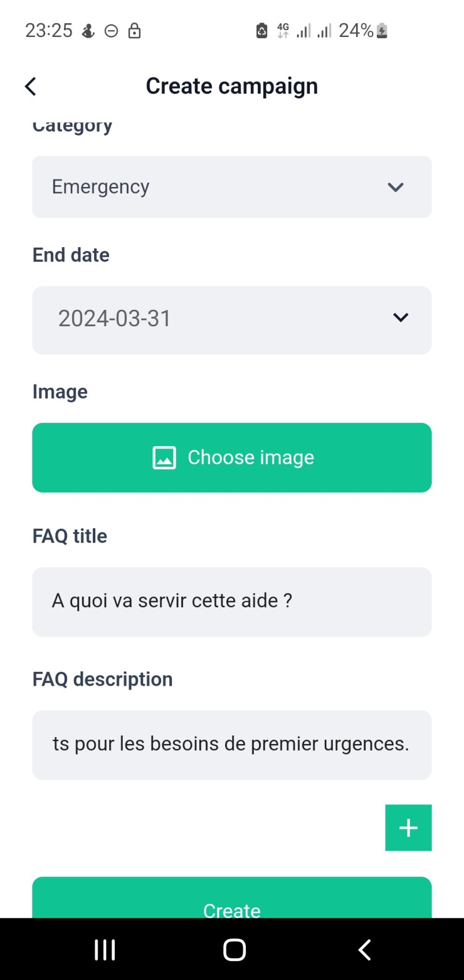This screenshot has height=980, width=464.
Task: Tap the battery charging icon in status bar
Action: [382, 31]
